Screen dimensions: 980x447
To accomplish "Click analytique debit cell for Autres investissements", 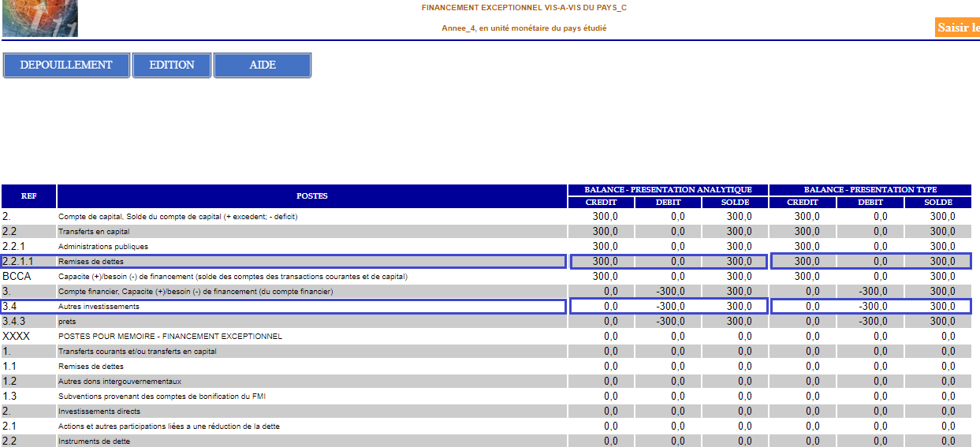I will click(670, 307).
